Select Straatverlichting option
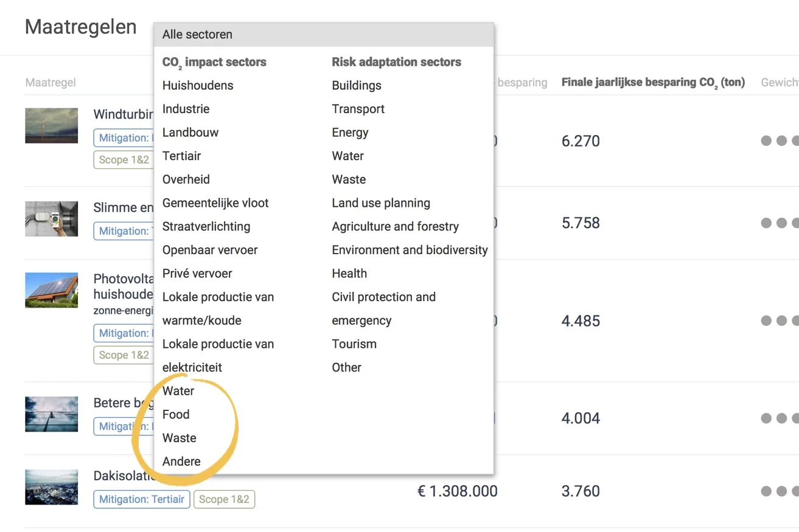Screen dimensions: 799x532 (206, 227)
